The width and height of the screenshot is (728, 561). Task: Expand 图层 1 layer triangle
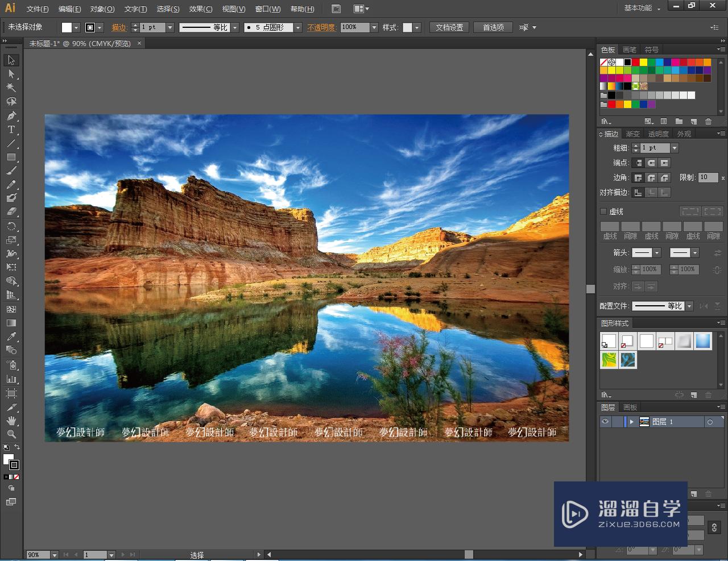pos(631,422)
